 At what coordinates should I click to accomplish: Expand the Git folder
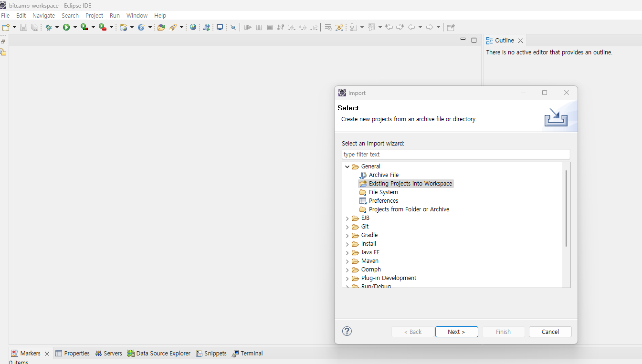[x=347, y=227]
